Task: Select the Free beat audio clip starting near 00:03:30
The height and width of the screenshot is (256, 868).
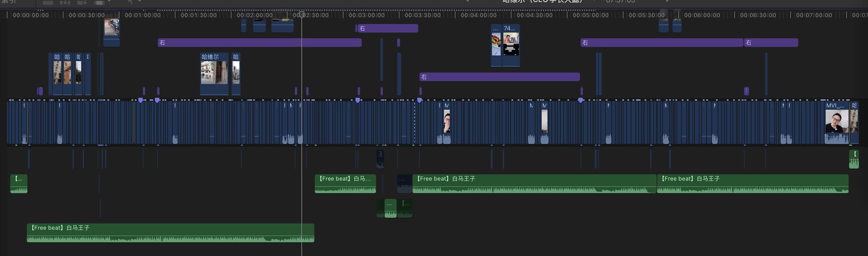Action: 534,183
